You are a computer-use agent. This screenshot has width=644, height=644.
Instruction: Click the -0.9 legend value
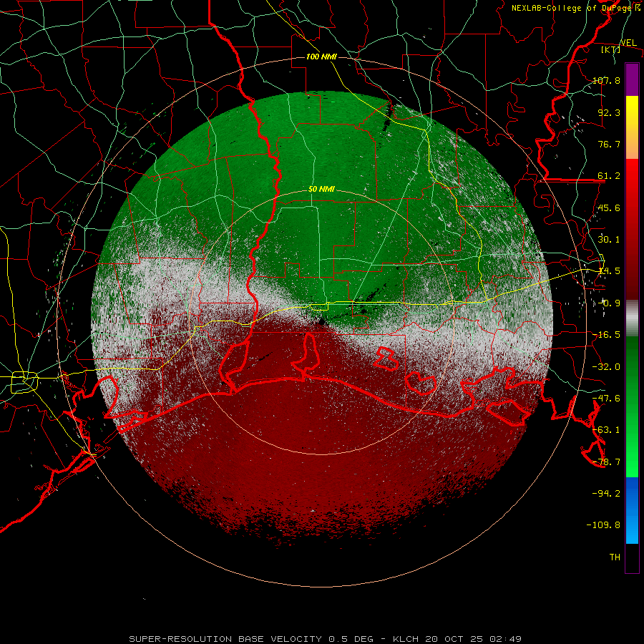point(609,303)
